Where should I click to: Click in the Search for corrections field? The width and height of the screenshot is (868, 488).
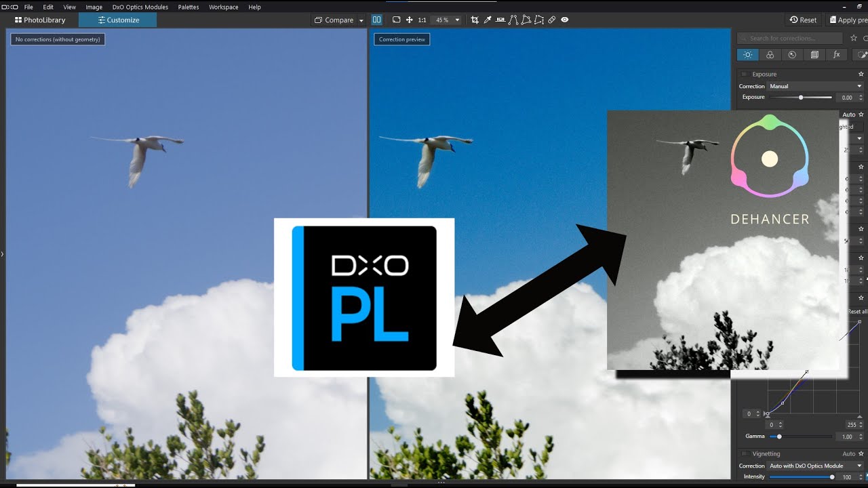coord(790,39)
